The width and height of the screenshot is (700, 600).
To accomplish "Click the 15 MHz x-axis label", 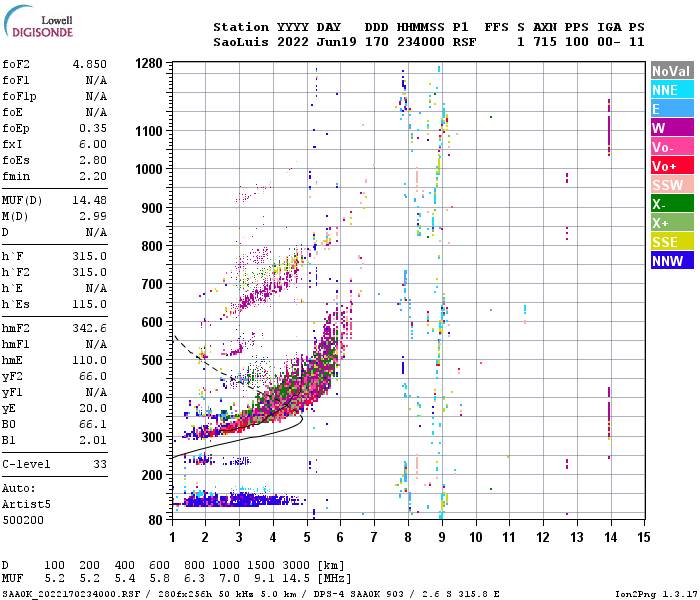I will [644, 538].
